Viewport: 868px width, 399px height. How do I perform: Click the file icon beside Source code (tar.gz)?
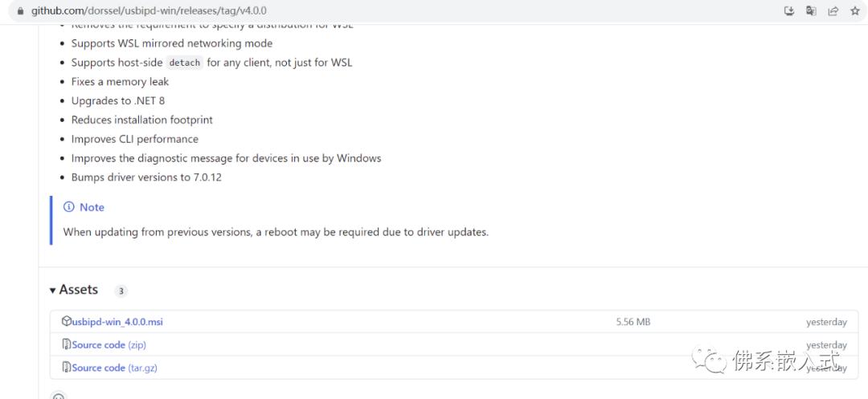pos(67,367)
